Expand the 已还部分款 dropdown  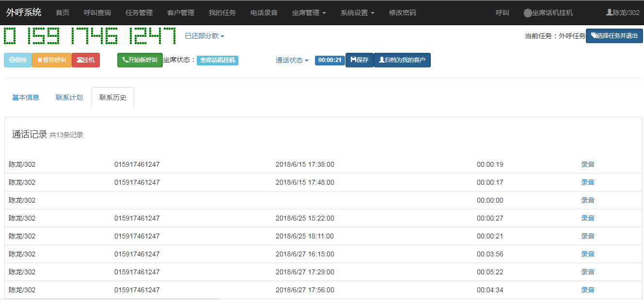(x=204, y=36)
